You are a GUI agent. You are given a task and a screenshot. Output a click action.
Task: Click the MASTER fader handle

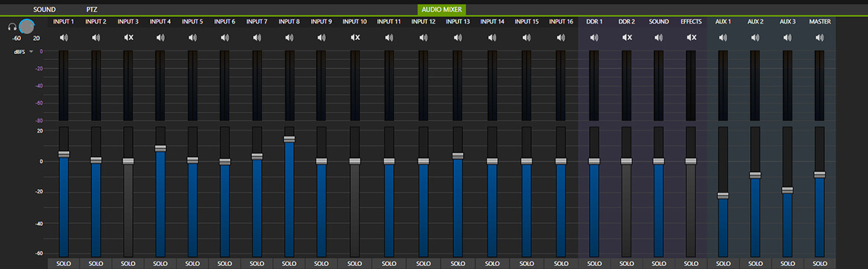[819, 174]
